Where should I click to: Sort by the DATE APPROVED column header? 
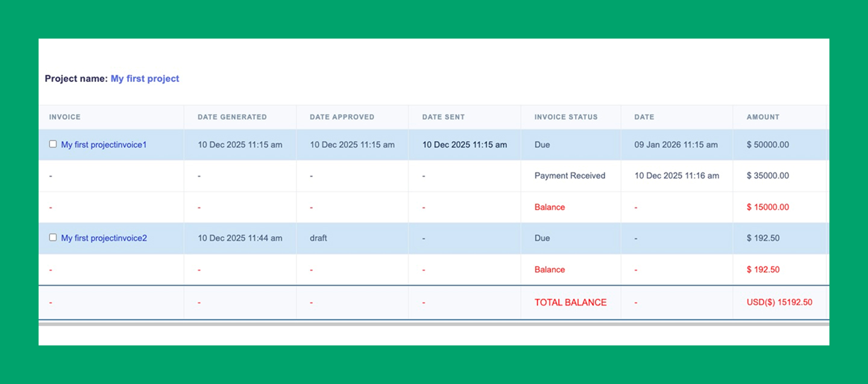342,117
